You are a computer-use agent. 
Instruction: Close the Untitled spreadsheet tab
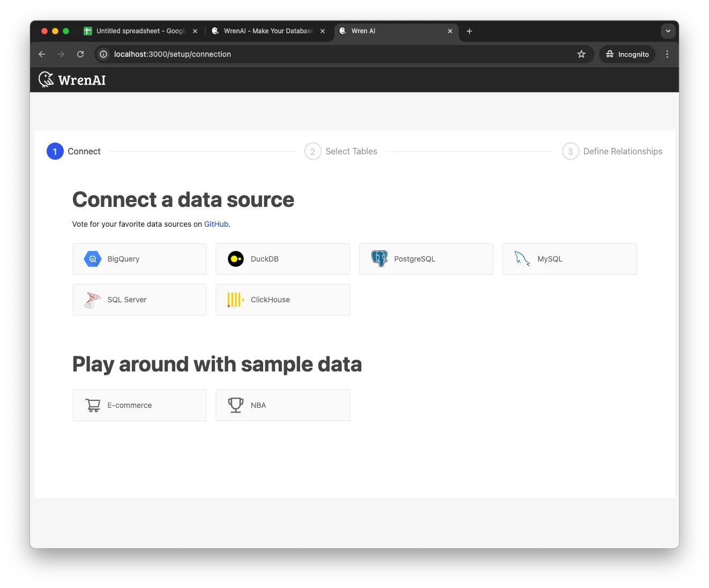195,31
